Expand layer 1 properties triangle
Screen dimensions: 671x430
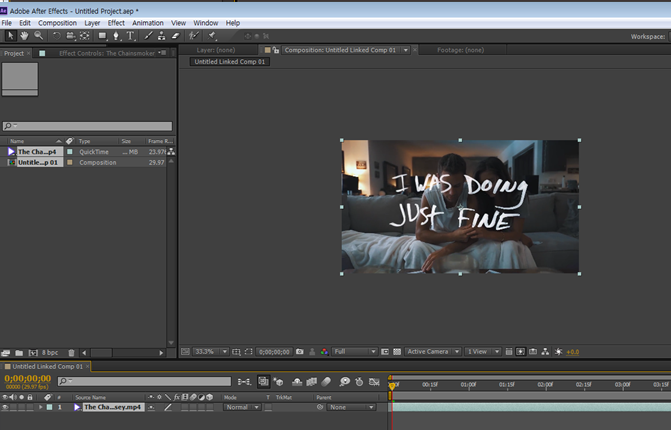tap(41, 407)
